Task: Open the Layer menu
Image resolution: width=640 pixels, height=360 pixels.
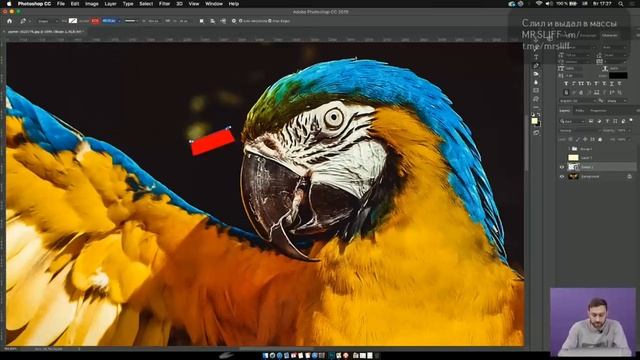Action: click(x=110, y=4)
